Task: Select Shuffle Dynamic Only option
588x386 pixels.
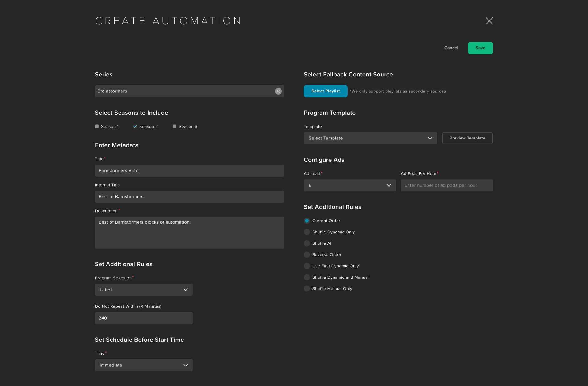Action: [x=307, y=232]
